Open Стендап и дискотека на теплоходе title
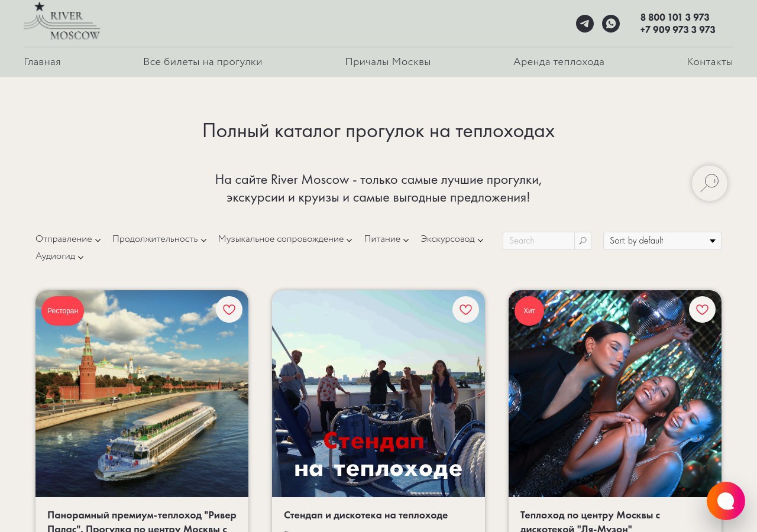This screenshot has width=757, height=532. [x=365, y=515]
